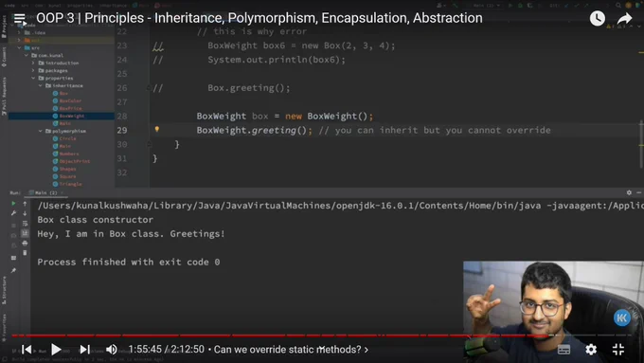Open the video settings gear
Viewport: 644px width, 363px height.
point(591,350)
